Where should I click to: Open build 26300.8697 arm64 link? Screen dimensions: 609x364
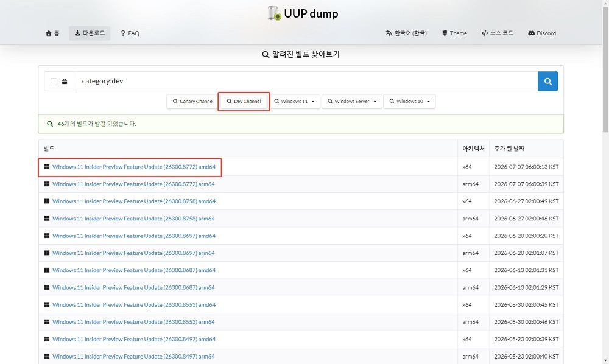133,253
